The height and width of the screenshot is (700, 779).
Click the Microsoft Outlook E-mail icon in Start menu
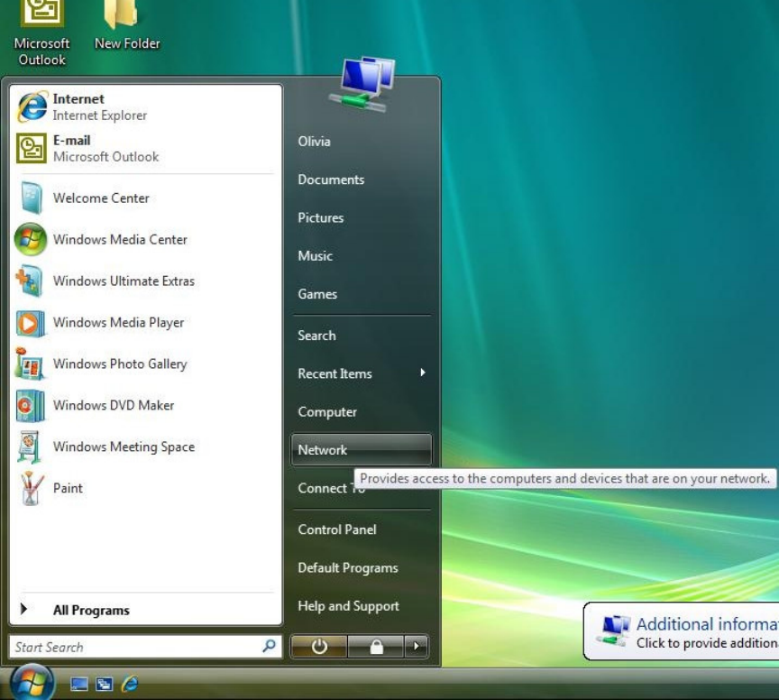(32, 148)
